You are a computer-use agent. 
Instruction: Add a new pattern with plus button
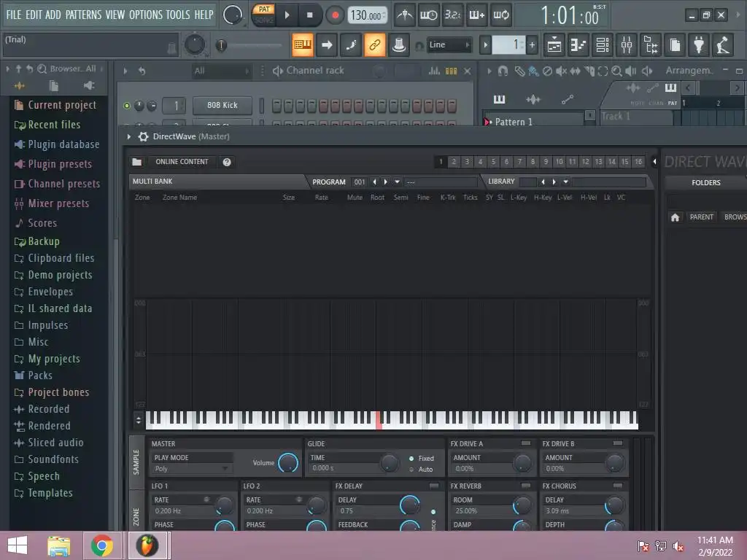click(x=532, y=45)
